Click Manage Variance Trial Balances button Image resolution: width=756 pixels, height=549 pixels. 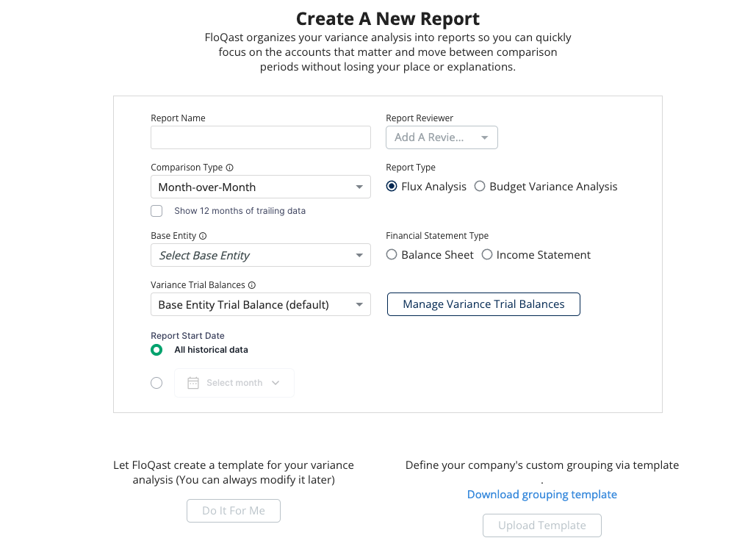tap(483, 304)
